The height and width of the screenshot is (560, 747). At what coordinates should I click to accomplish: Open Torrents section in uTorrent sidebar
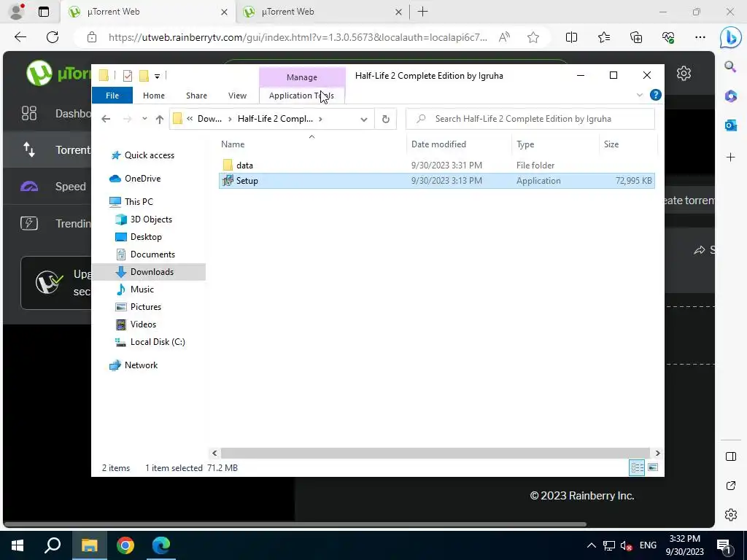[47, 149]
